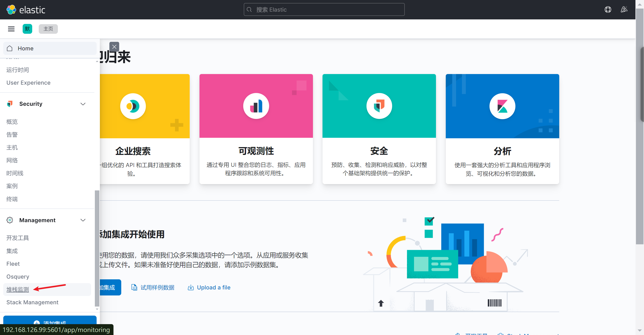Open 案例 under Security
The image size is (644, 335).
pyautogui.click(x=12, y=186)
